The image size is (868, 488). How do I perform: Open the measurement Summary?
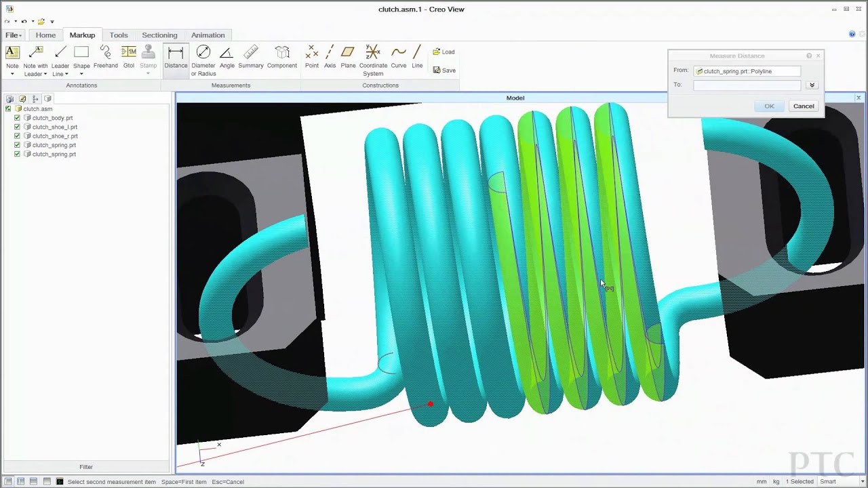tap(251, 57)
